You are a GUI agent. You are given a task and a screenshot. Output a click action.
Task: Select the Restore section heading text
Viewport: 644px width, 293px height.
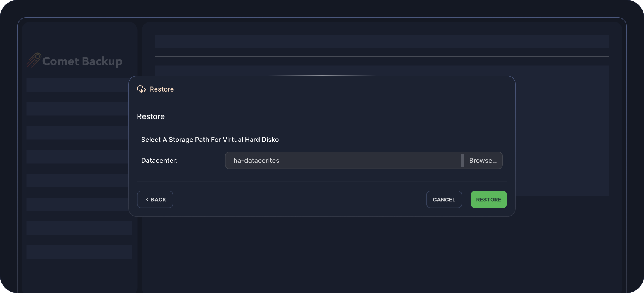[x=151, y=116]
